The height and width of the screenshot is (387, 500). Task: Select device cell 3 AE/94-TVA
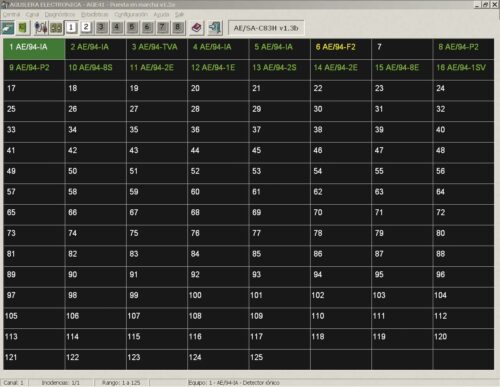pyautogui.click(x=157, y=49)
